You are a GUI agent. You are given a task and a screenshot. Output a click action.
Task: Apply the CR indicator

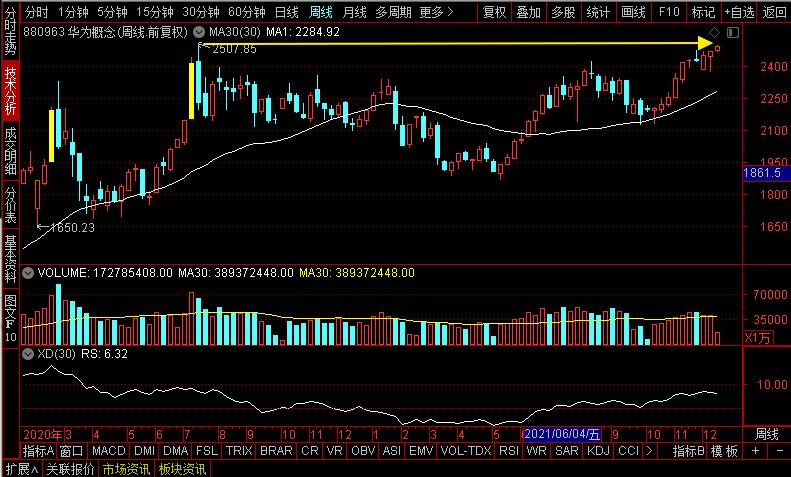coord(309,451)
